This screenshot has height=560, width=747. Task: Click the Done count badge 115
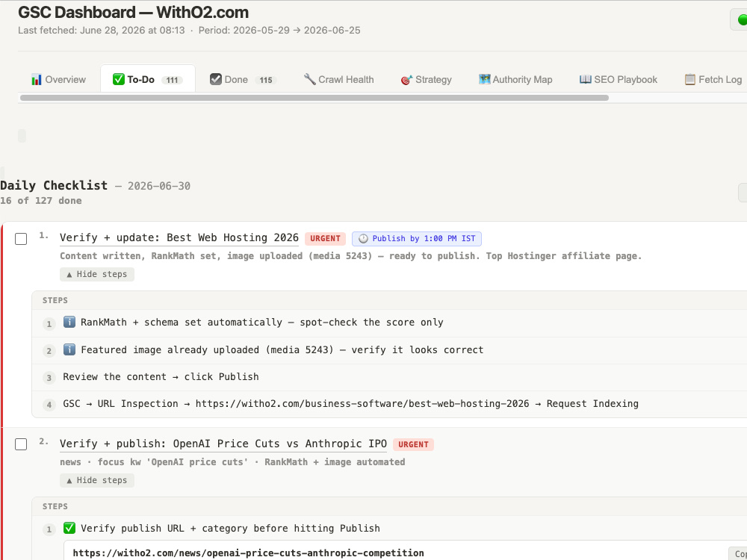point(266,80)
